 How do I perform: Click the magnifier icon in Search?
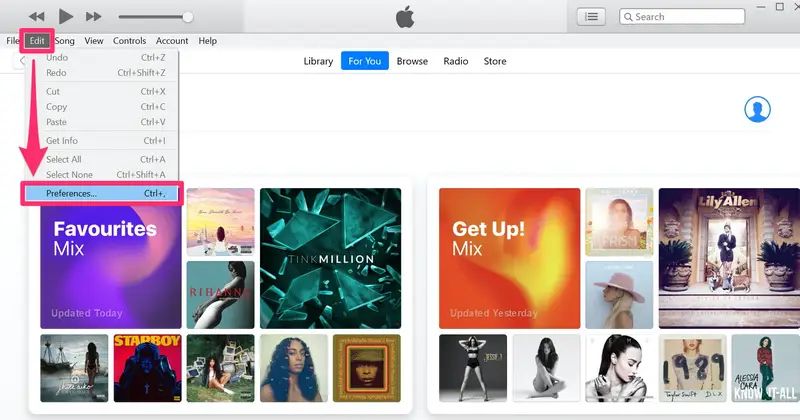pyautogui.click(x=629, y=17)
